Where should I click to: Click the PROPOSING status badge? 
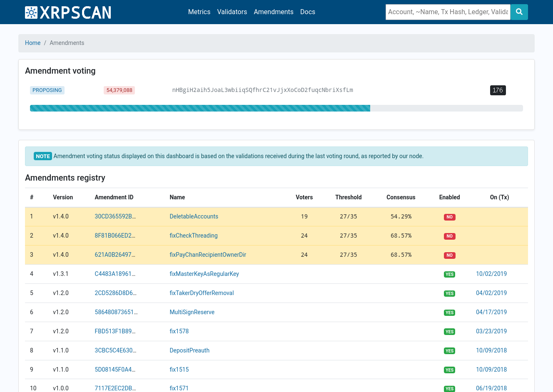tap(47, 90)
